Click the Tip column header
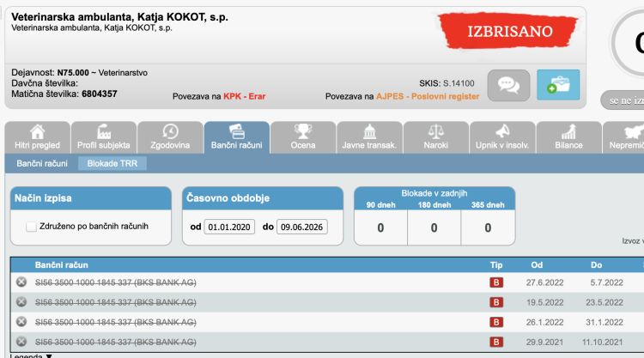The height and width of the screenshot is (358, 644). (x=496, y=264)
